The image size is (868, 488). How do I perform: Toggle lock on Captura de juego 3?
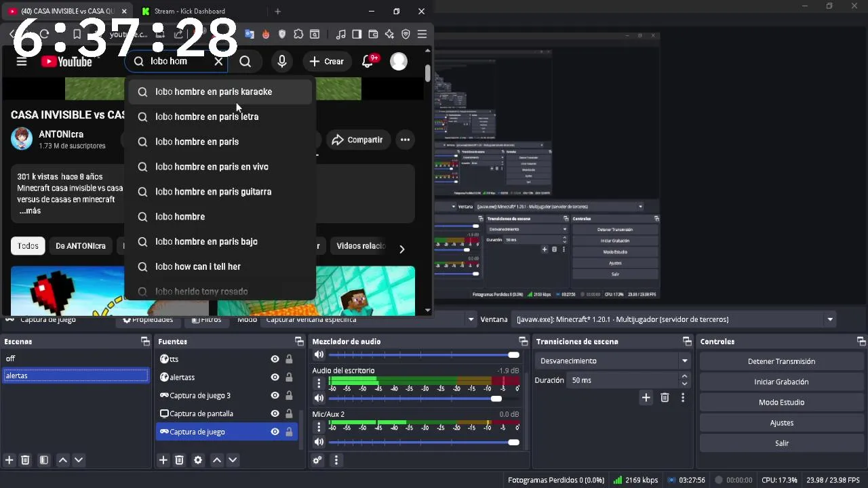coord(289,396)
